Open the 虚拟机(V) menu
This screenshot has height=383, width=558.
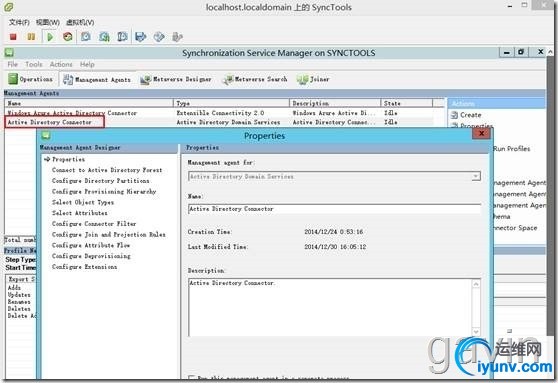tap(80, 22)
